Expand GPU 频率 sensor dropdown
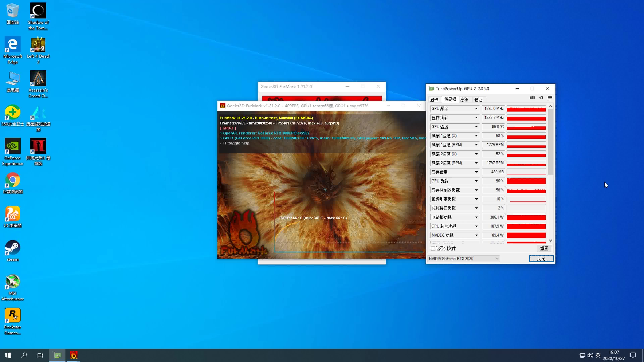The image size is (644, 362). coord(476,108)
